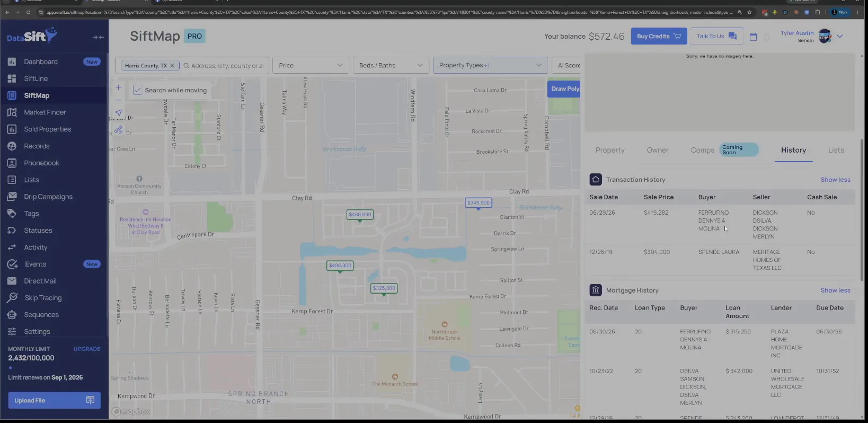This screenshot has width=868, height=423.
Task: Click the address search input field
Action: tap(227, 66)
